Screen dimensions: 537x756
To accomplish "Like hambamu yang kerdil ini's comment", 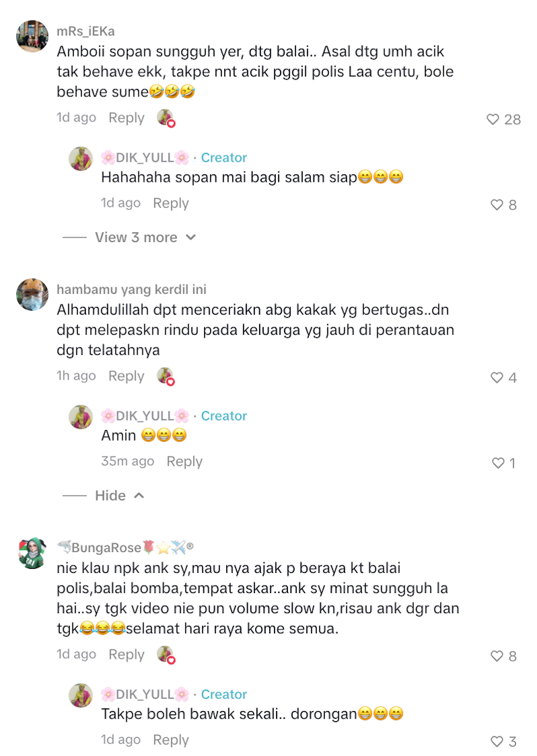I will click(497, 378).
